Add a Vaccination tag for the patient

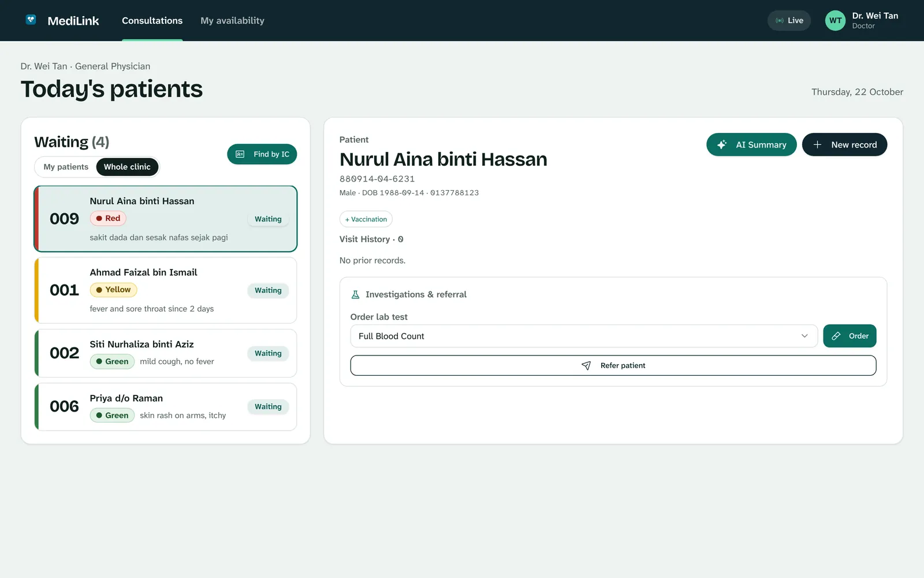tap(366, 219)
